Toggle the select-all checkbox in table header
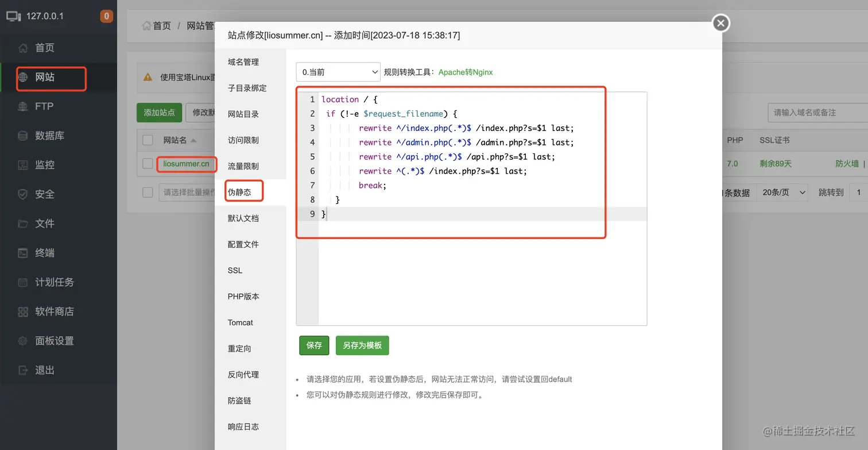The width and height of the screenshot is (868, 450). (x=148, y=140)
